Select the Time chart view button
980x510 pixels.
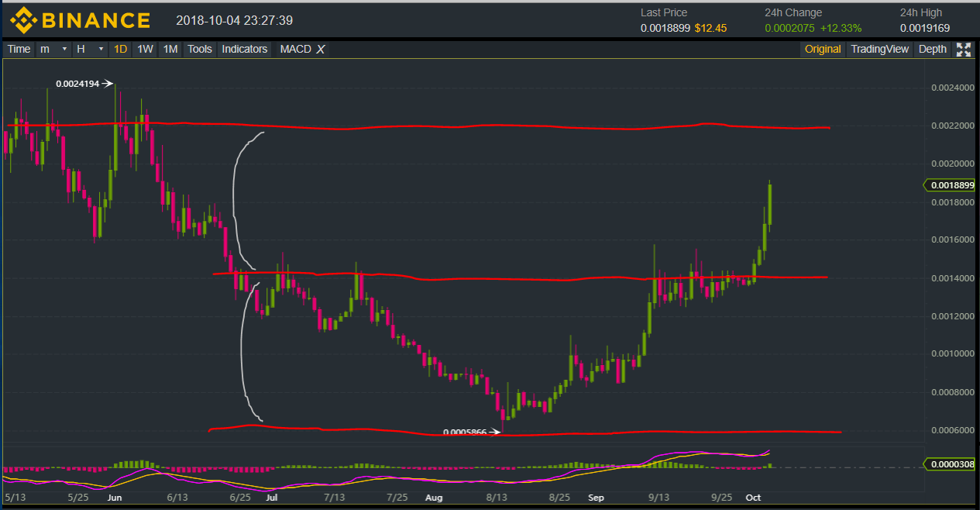coord(19,50)
